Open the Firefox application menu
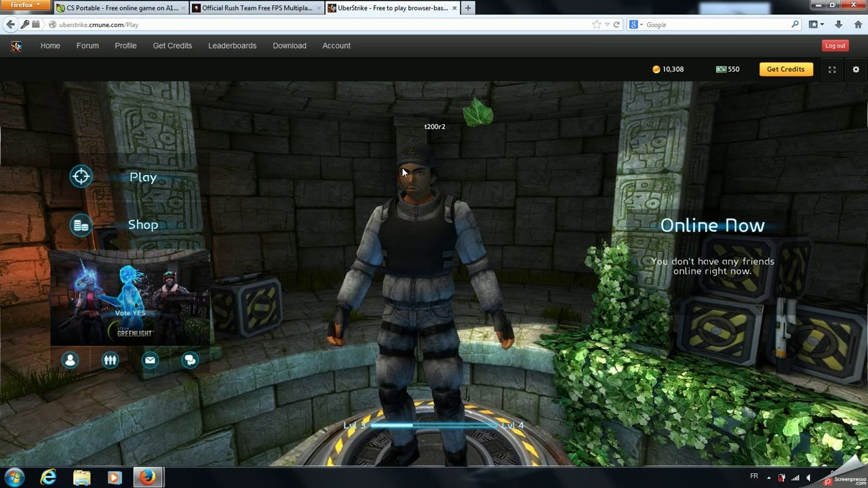The image size is (868, 488). click(25, 5)
